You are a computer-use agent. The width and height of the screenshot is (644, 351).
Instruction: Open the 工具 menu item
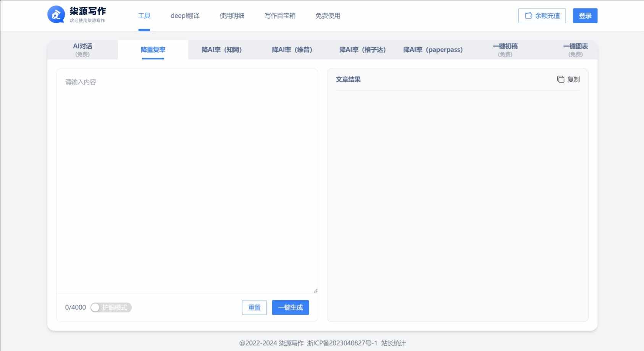[144, 16]
